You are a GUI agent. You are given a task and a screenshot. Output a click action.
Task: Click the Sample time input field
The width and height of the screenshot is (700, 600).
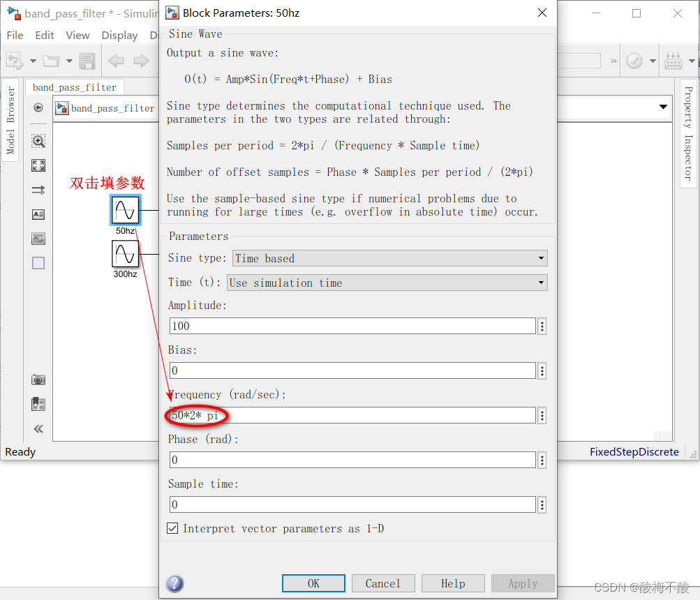[352, 504]
